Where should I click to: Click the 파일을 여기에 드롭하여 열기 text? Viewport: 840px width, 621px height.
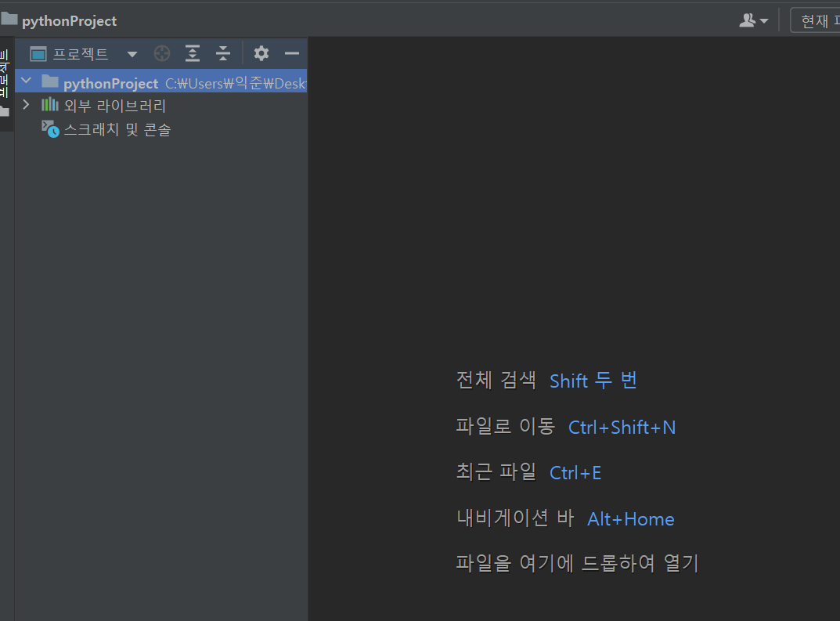click(577, 563)
